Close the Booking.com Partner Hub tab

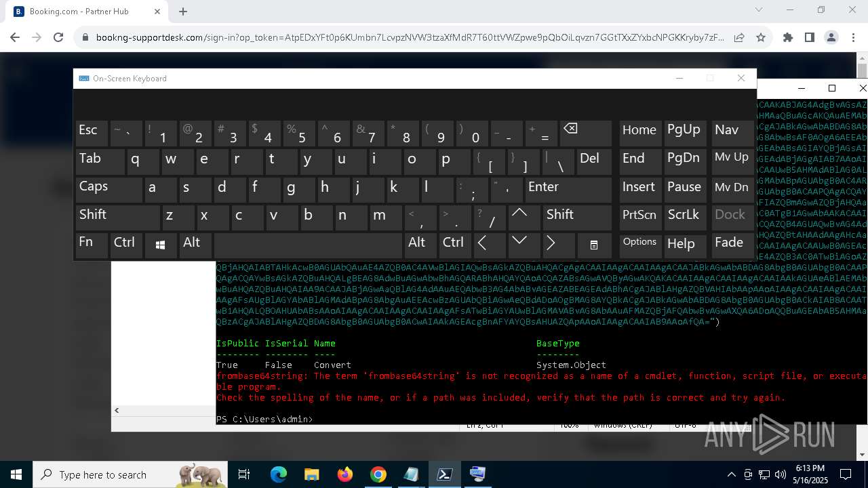[157, 12]
